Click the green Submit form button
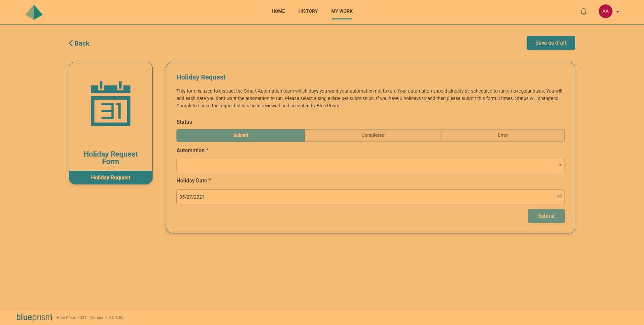The width and height of the screenshot is (644, 325). (x=546, y=216)
